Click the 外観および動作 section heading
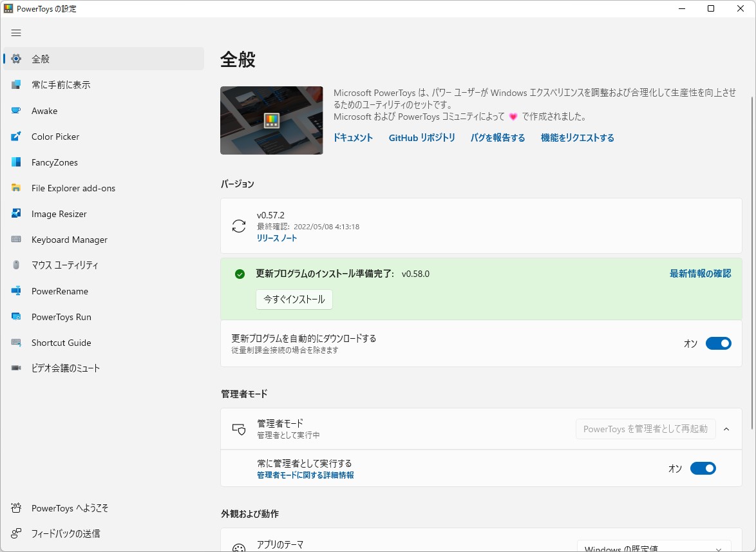The height and width of the screenshot is (552, 756). click(x=250, y=514)
